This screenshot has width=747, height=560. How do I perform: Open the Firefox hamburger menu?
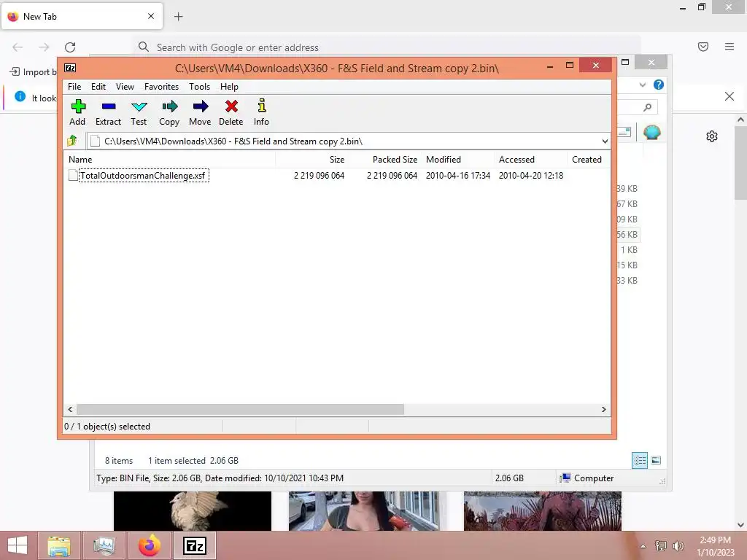(729, 47)
